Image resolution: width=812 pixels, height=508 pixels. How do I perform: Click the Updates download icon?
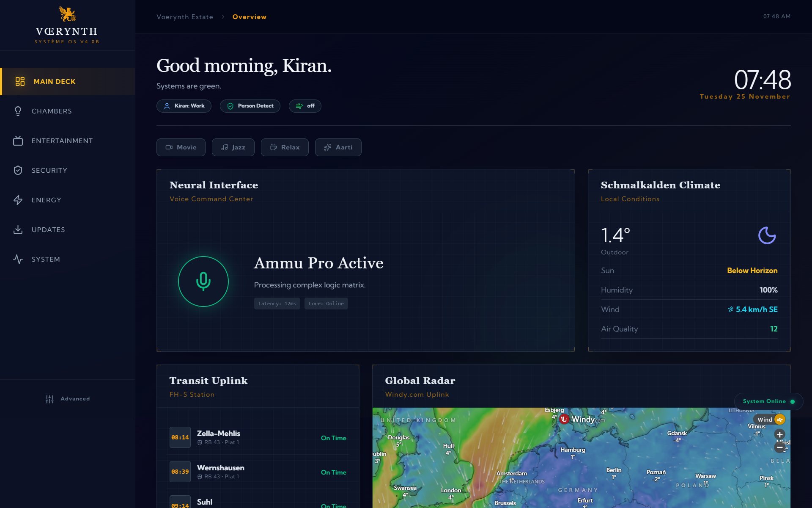click(x=18, y=229)
